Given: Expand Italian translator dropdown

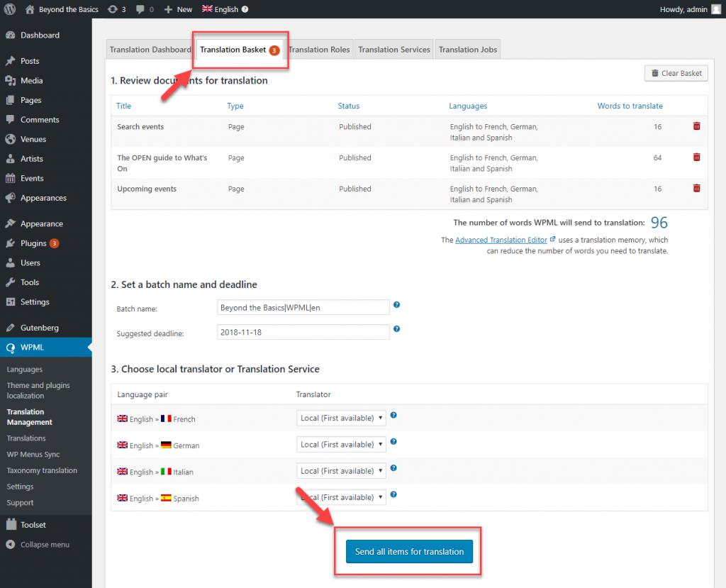Looking at the screenshot, I should [341, 471].
